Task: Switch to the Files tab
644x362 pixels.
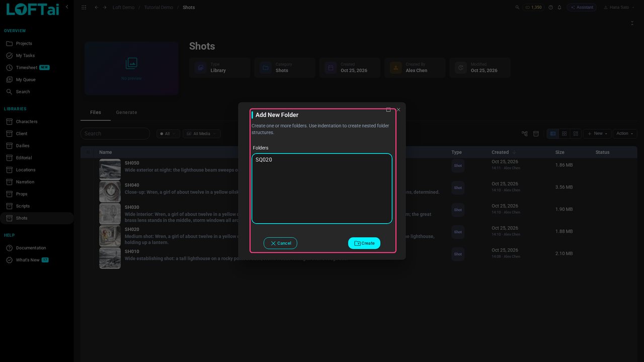Action: coord(96,113)
